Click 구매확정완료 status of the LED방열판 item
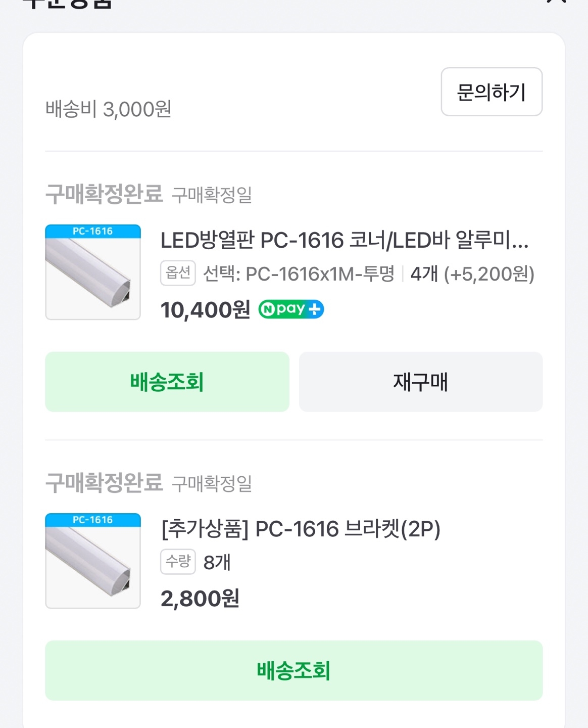588x728 pixels. pos(104,194)
